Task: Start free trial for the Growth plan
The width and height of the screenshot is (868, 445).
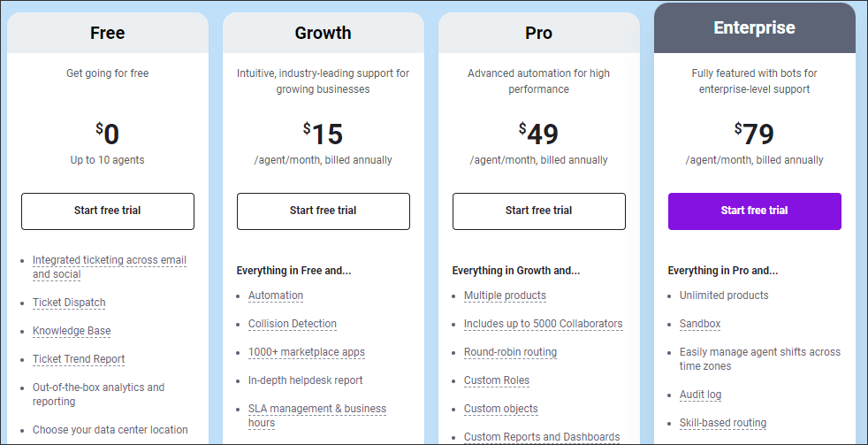Action: [324, 211]
